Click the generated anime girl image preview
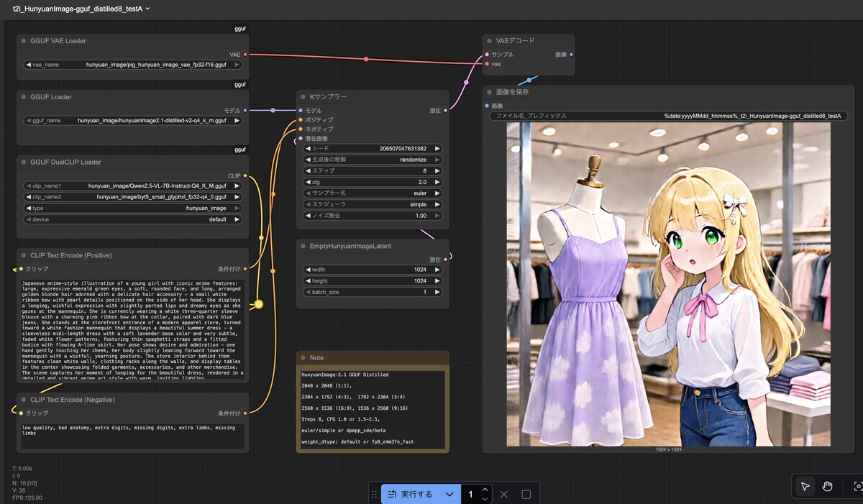The height and width of the screenshot is (504, 863). point(669,284)
